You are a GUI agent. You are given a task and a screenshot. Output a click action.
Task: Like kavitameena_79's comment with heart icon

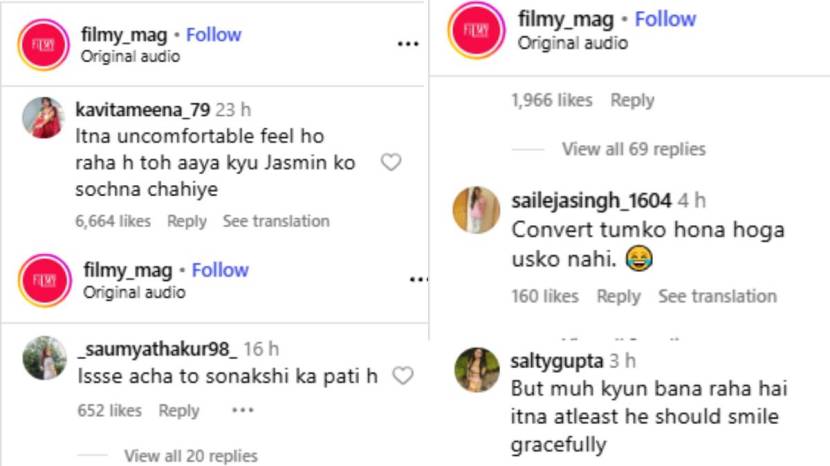[x=391, y=162]
